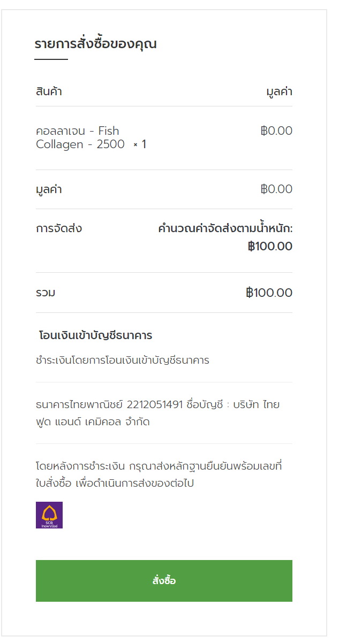Click the order total ฿100.00
Image resolution: width=339 pixels, height=644 pixels.
pos(269,293)
